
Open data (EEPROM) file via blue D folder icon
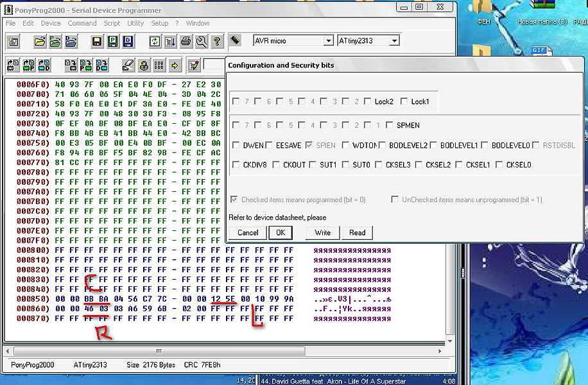pos(71,41)
